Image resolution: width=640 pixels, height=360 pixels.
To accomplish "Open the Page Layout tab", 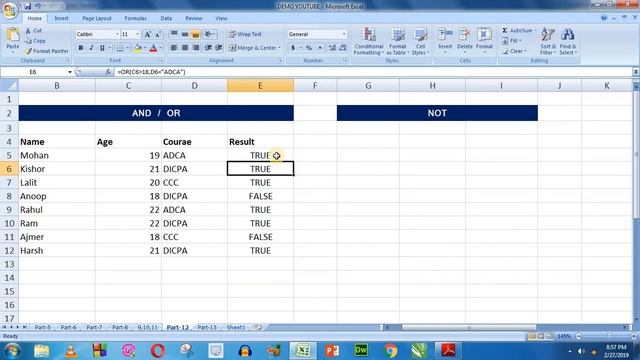I will [97, 18].
